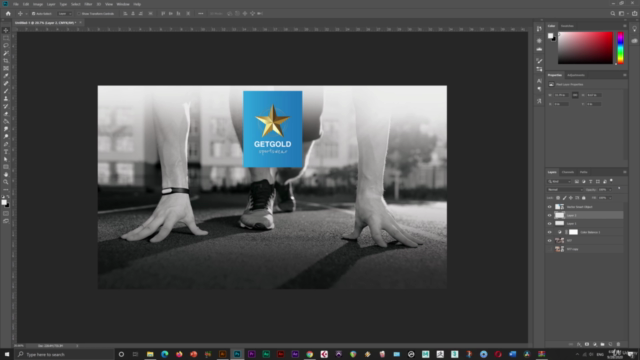Viewport: 640px width, 360px height.
Task: Hide the Color Balance 1 adjustment layer
Action: click(549, 232)
